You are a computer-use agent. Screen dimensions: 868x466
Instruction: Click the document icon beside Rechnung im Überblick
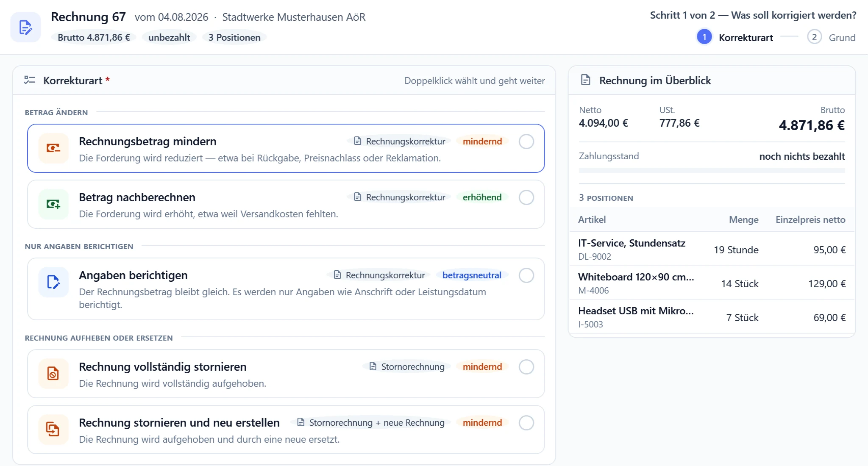click(x=586, y=80)
